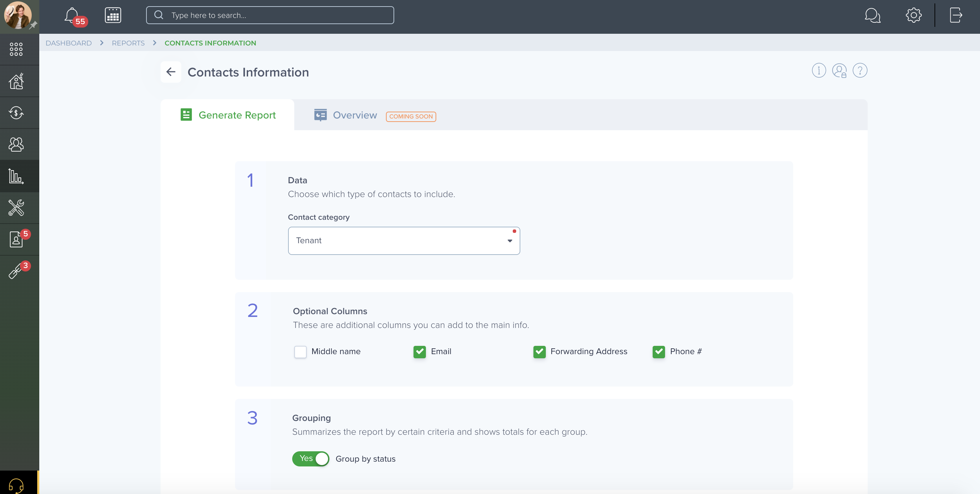Click the Phone # label
The height and width of the screenshot is (494, 980).
686,351
